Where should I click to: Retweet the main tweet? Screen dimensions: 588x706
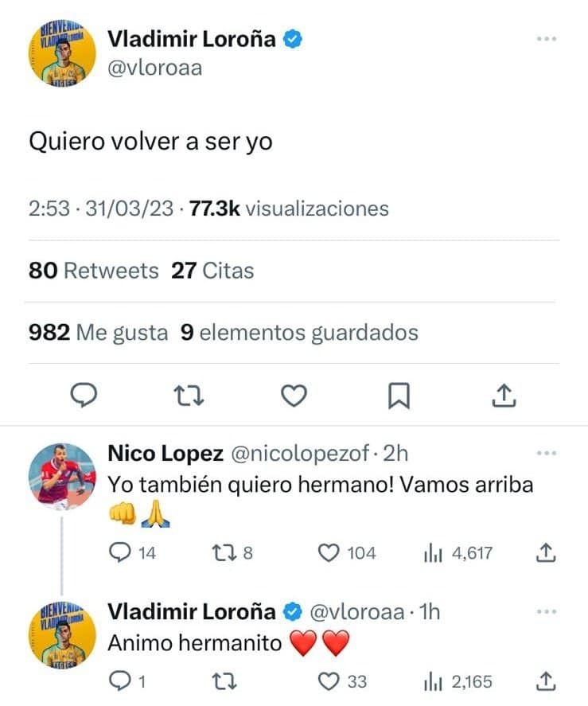(185, 395)
